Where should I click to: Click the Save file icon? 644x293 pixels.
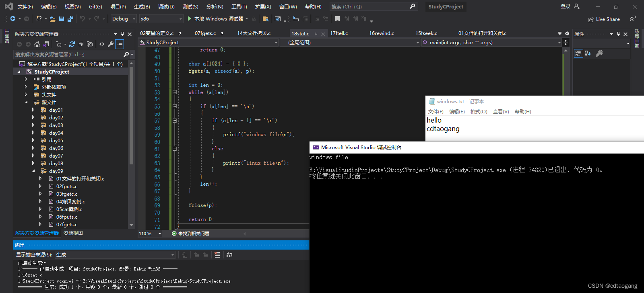(62, 19)
